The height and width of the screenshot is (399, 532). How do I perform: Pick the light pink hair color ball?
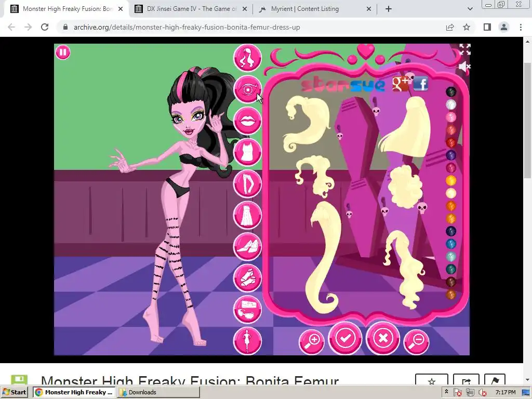click(451, 117)
